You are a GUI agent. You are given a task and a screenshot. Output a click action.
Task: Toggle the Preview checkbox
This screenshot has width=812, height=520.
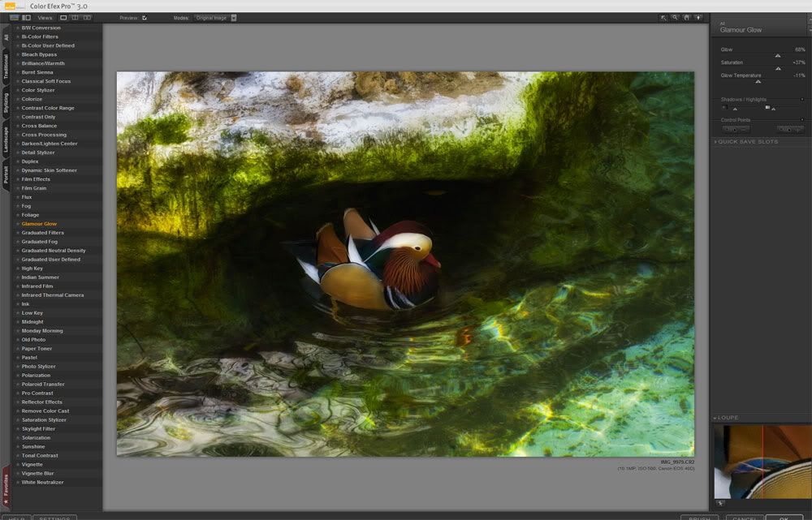pyautogui.click(x=145, y=17)
